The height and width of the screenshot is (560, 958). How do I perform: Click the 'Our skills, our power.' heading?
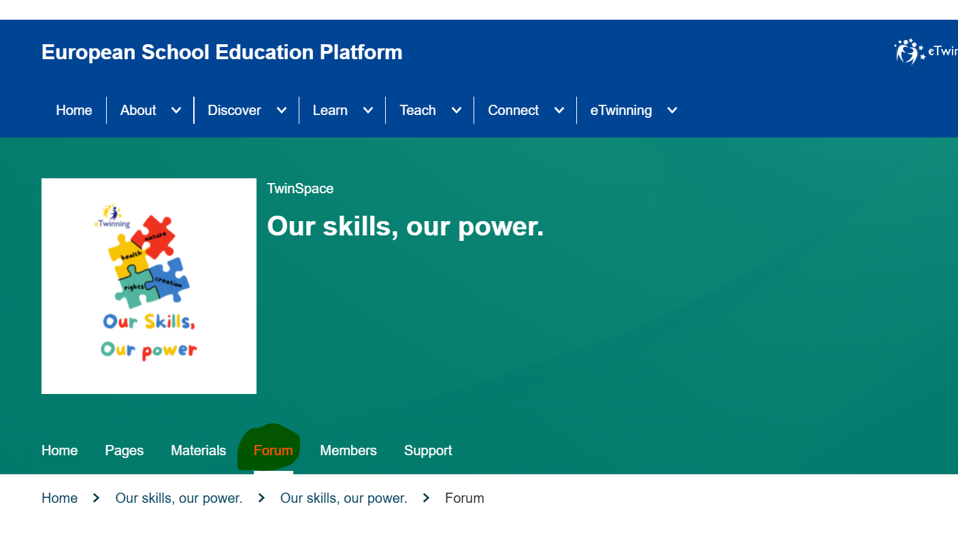(x=406, y=226)
